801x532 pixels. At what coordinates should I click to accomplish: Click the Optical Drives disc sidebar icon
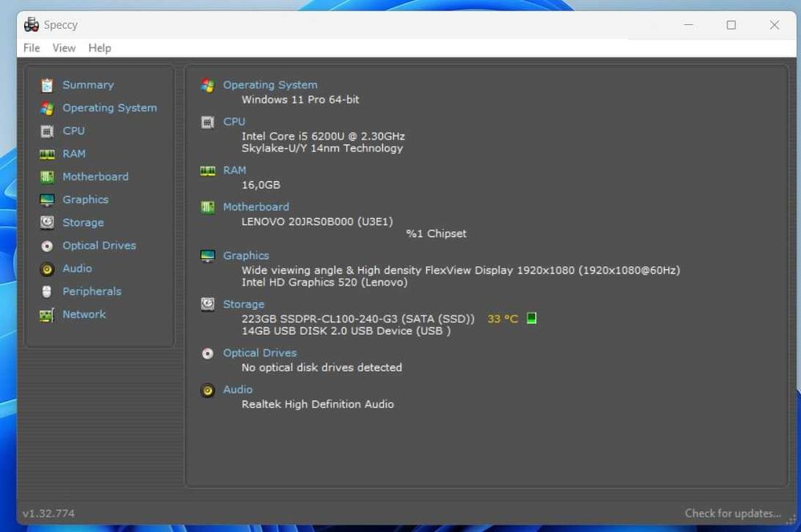47,246
